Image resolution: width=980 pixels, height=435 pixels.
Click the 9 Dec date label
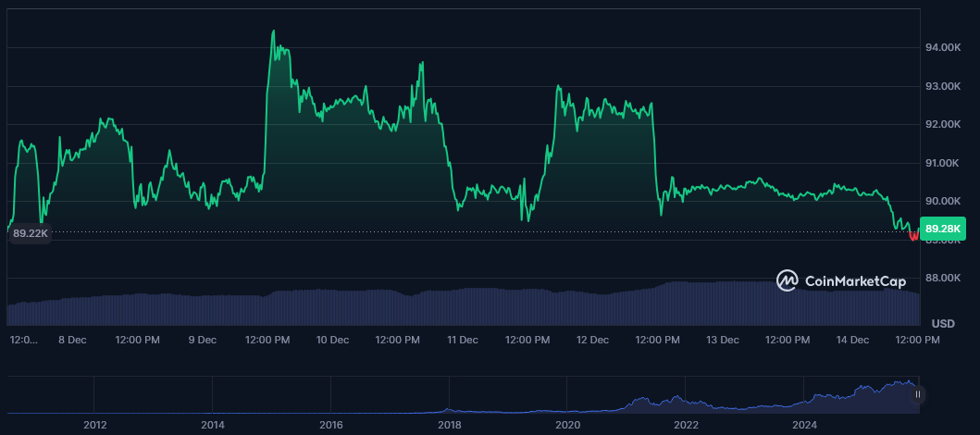coord(202,340)
